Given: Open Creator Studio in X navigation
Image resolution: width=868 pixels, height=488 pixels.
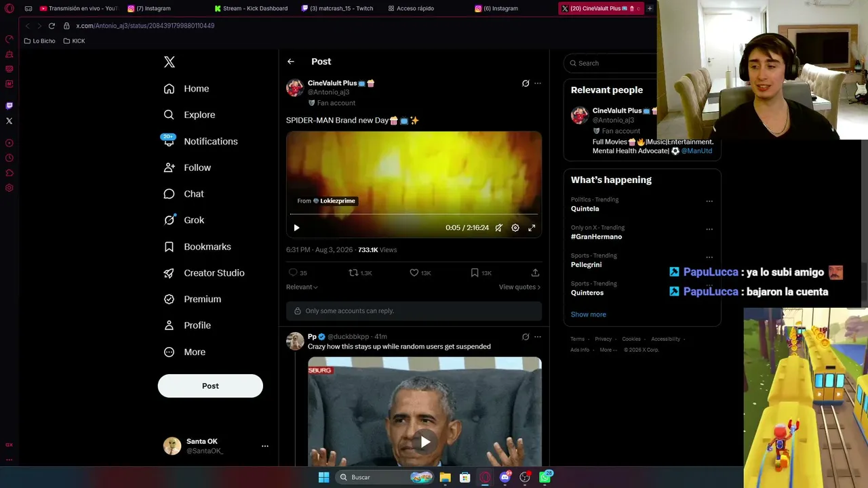Looking at the screenshot, I should pyautogui.click(x=204, y=273).
